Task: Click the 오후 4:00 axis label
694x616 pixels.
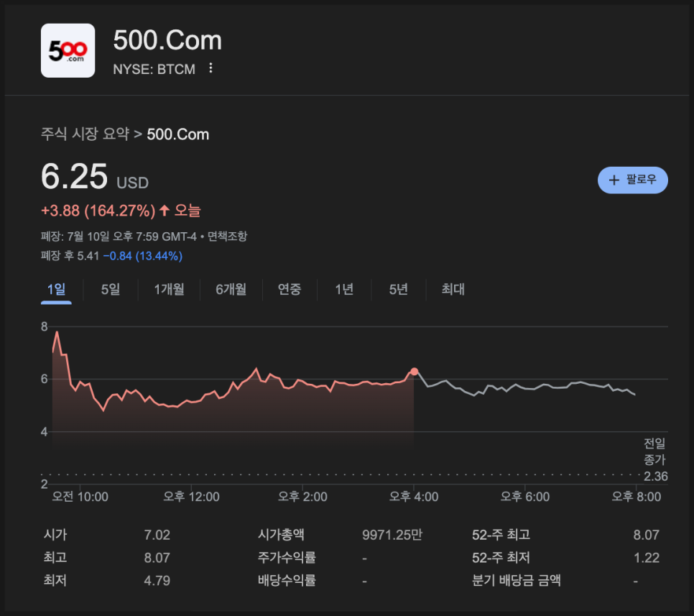Action: [414, 497]
